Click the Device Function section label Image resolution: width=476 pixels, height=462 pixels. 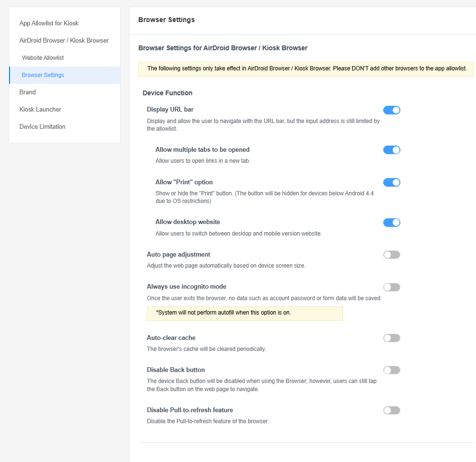(x=167, y=93)
